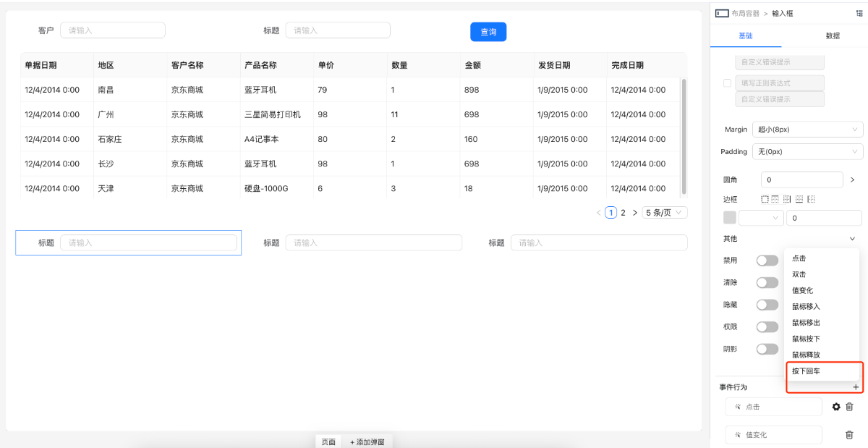Click the 查询 button
This screenshot has height=448, width=868.
tap(488, 31)
